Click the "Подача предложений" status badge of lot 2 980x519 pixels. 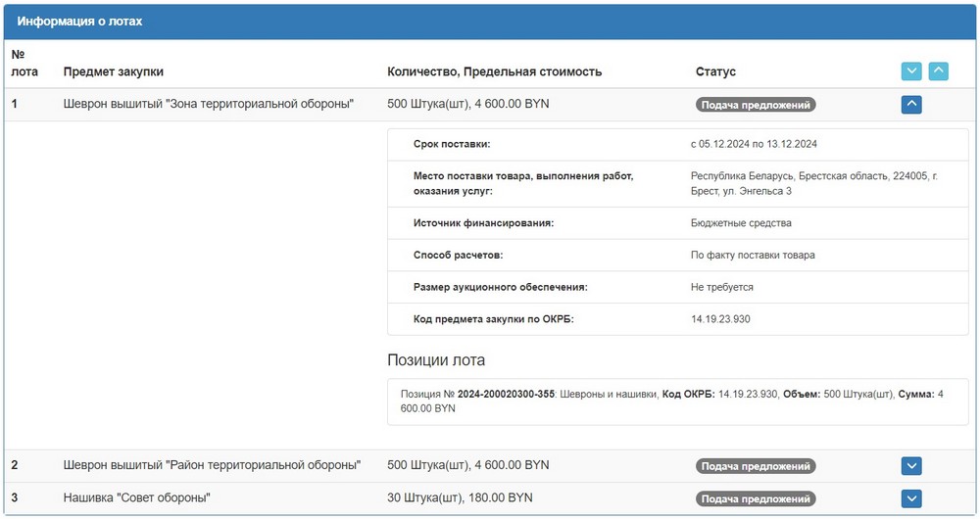click(756, 466)
